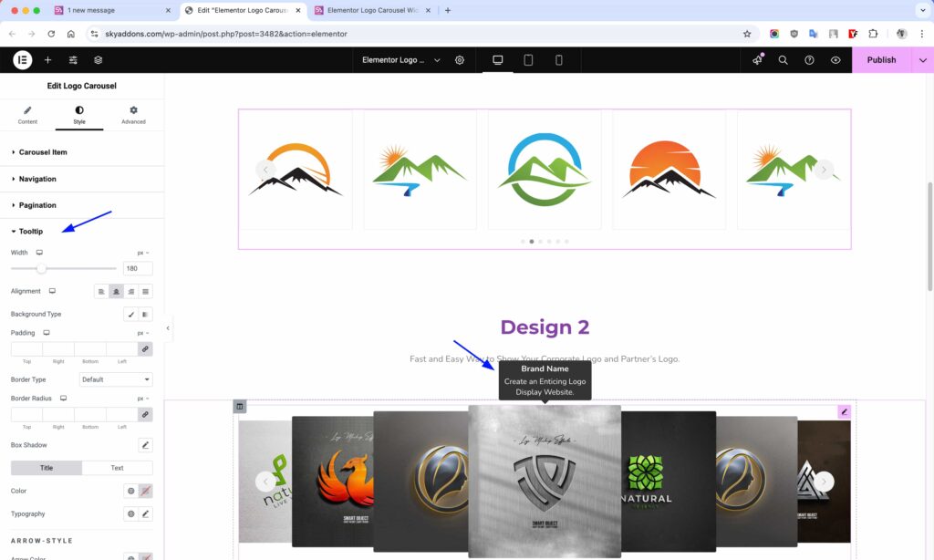Click the Publish button
934x560 pixels.
tap(881, 59)
